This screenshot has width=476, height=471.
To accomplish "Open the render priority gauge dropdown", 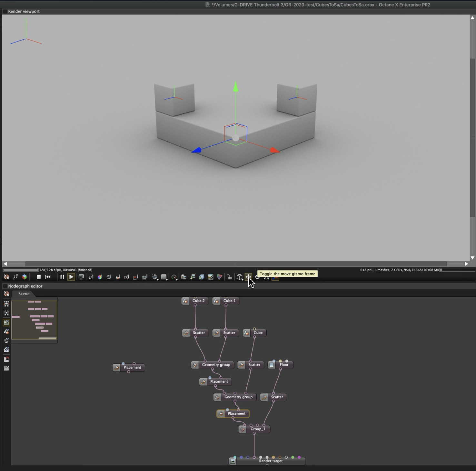I will click(x=174, y=277).
